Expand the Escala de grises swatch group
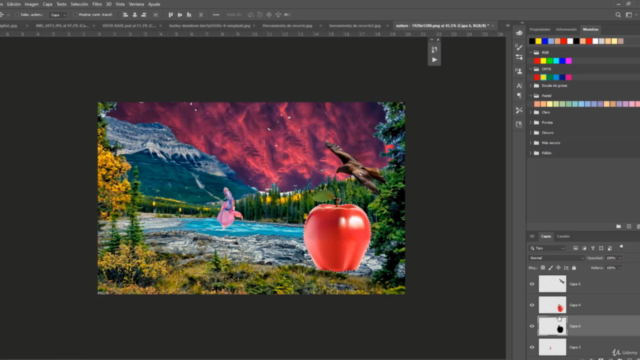The image size is (640, 360). 531,86
